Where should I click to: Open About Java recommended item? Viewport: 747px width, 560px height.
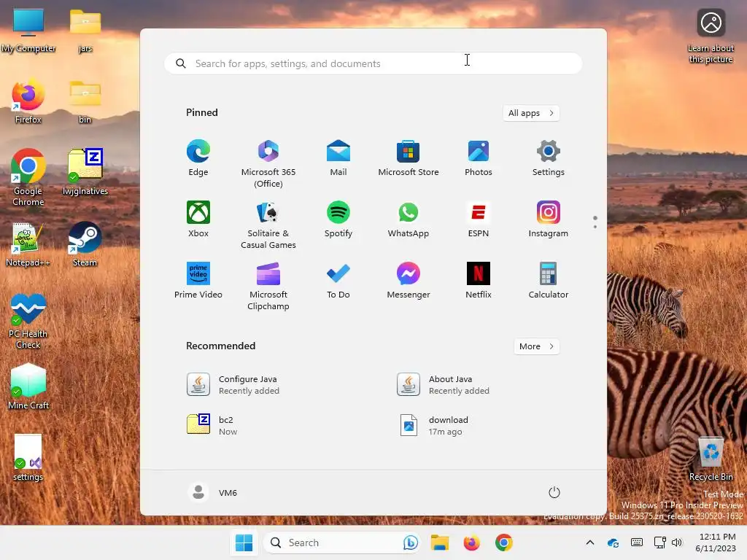coord(444,385)
